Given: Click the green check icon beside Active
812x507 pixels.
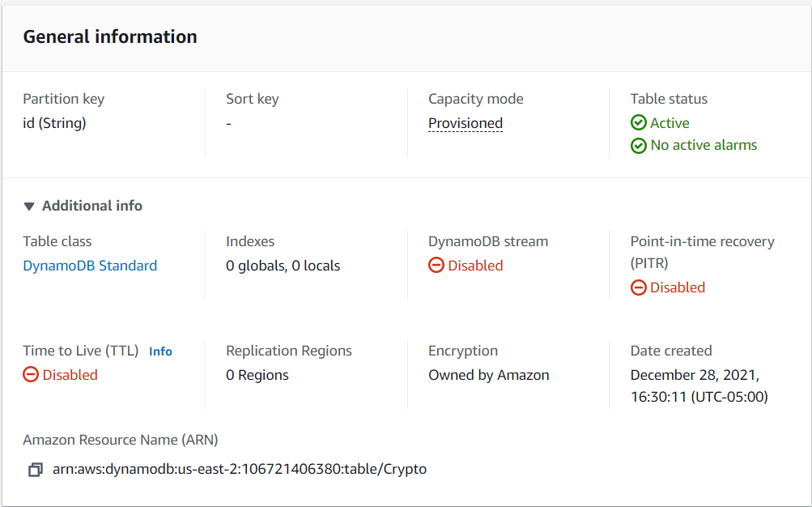Looking at the screenshot, I should [x=638, y=122].
